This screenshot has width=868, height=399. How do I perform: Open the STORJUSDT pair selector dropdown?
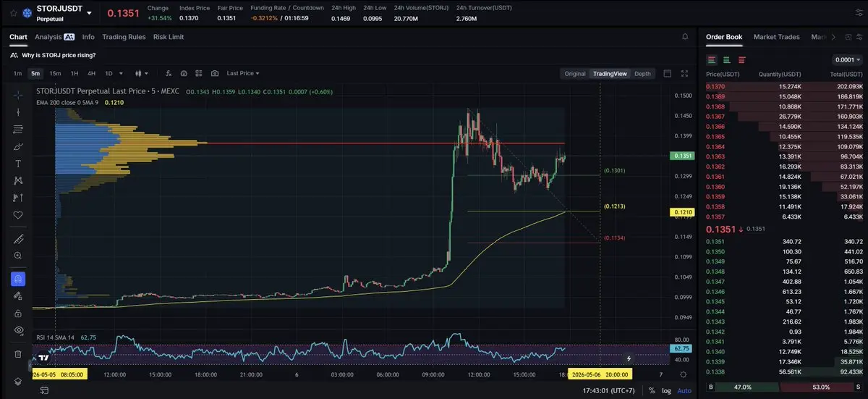click(x=89, y=13)
